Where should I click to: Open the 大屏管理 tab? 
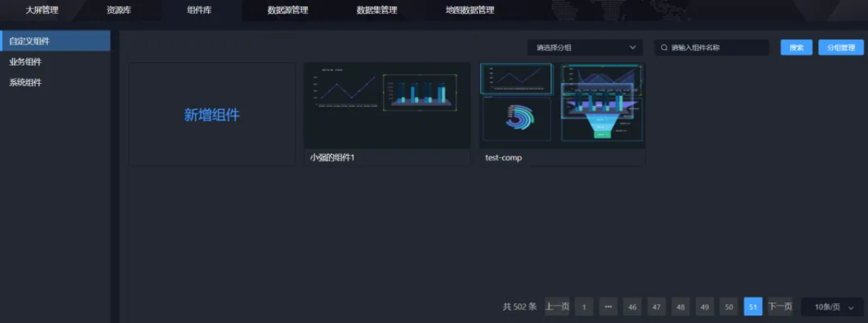coord(42,10)
